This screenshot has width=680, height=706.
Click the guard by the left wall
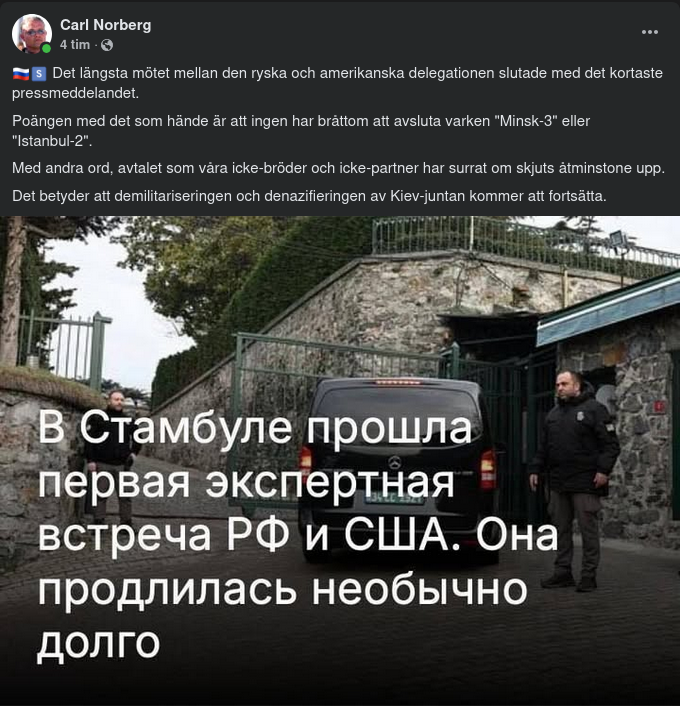tap(113, 455)
